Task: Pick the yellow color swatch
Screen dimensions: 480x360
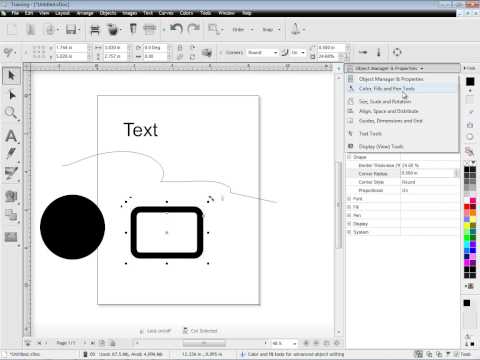Action: (467, 226)
